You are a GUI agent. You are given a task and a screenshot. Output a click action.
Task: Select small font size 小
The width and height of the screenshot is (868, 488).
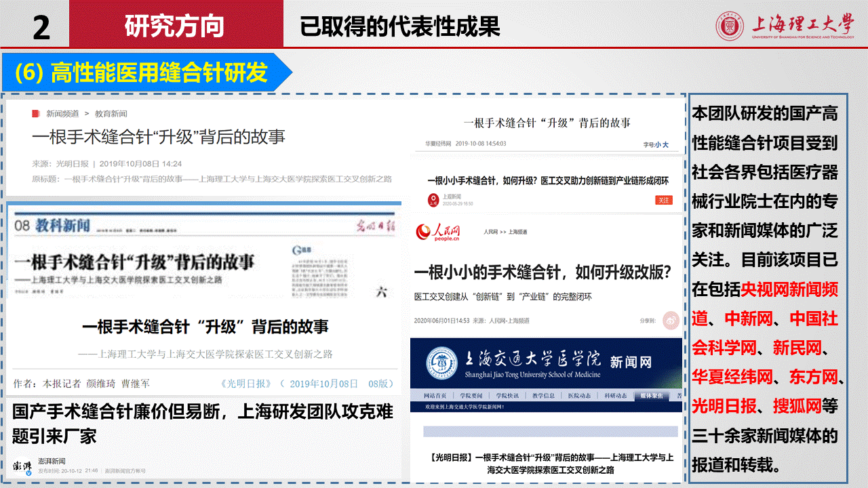pyautogui.click(x=657, y=144)
